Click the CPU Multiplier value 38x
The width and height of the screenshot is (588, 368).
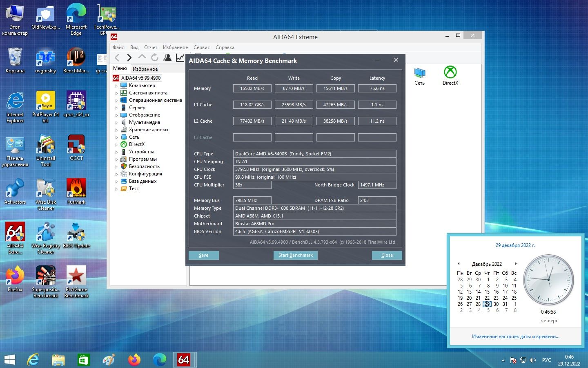click(252, 185)
